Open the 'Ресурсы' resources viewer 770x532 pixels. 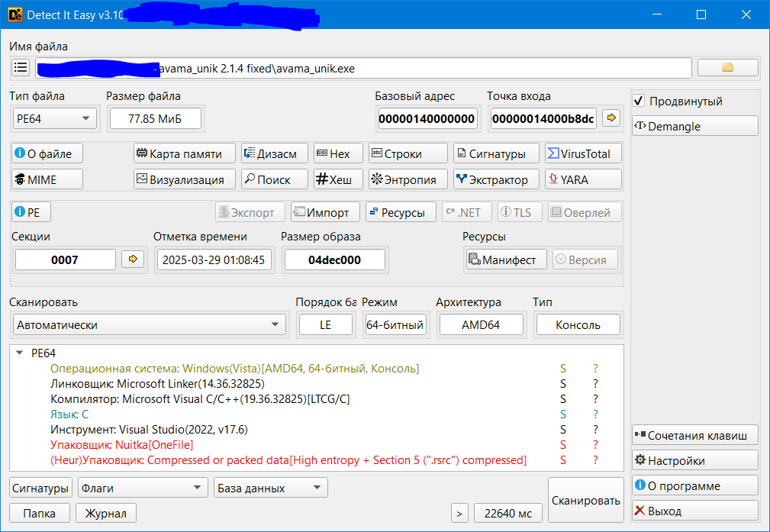click(401, 212)
